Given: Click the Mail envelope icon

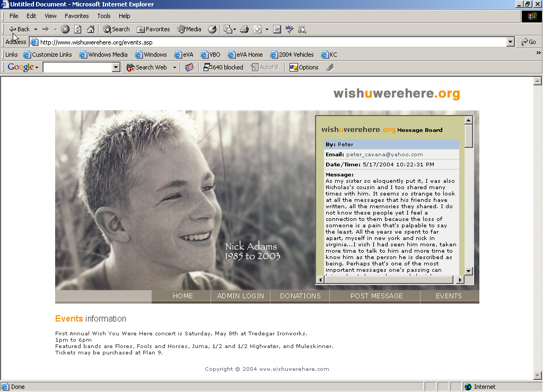Looking at the screenshot, I should (x=227, y=30).
